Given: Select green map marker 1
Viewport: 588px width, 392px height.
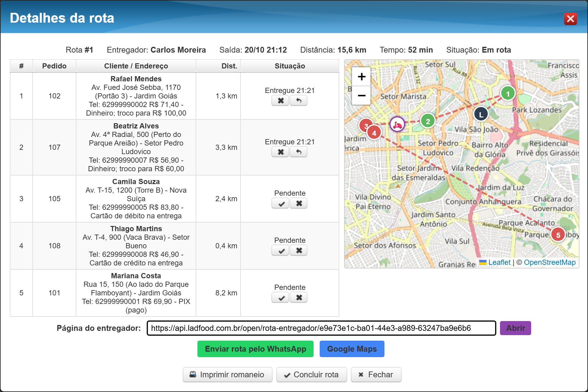Looking at the screenshot, I should click(508, 94).
